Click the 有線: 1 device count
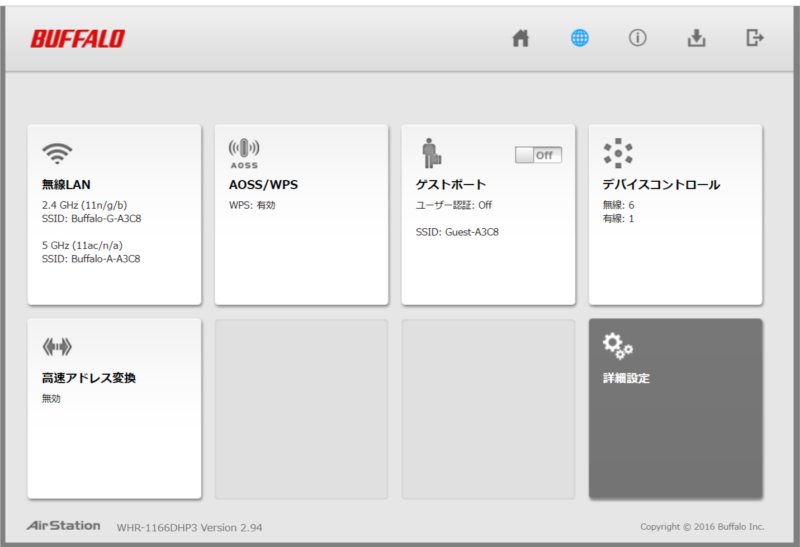800x547 pixels. (x=618, y=218)
